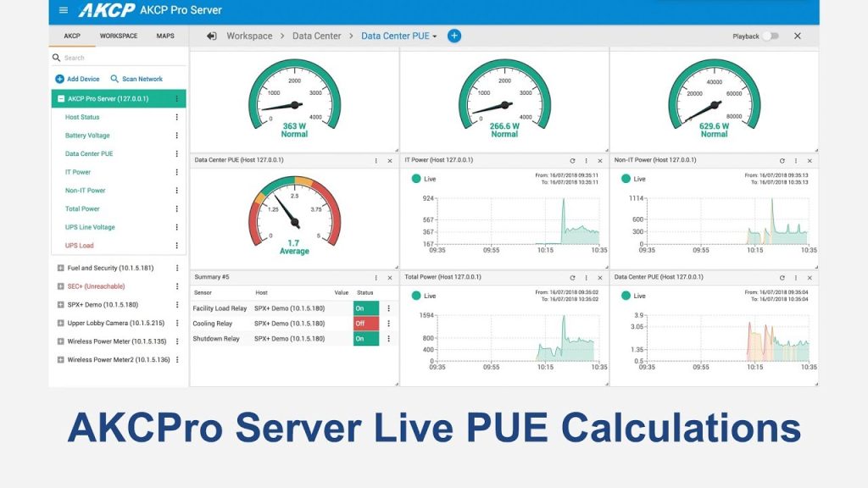Open Cooling Relay row options menu
868x488 pixels.
pyautogui.click(x=388, y=323)
